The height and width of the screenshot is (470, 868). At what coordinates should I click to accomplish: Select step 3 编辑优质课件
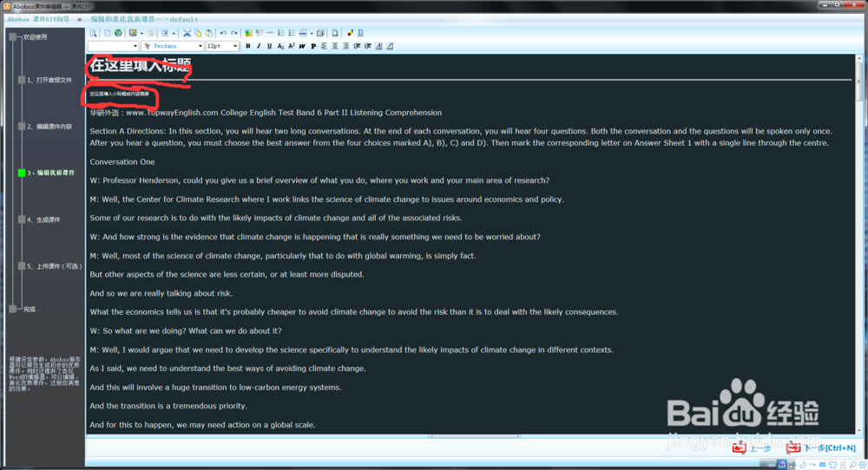50,173
